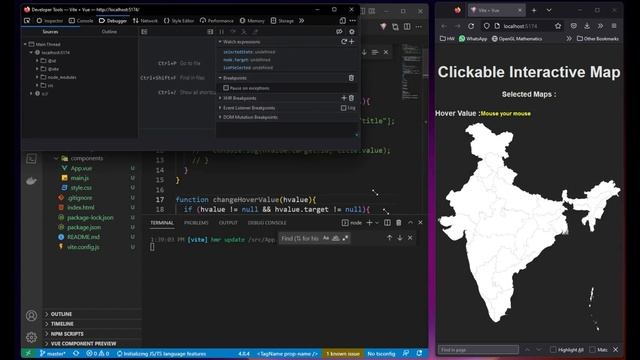This screenshot has height=360, width=640.
Task: Open the Performance tab in DevTools
Action: 217,20
